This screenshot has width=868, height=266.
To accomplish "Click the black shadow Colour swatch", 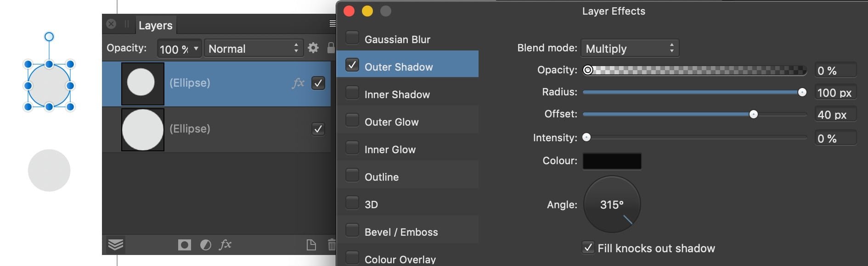I will point(612,161).
